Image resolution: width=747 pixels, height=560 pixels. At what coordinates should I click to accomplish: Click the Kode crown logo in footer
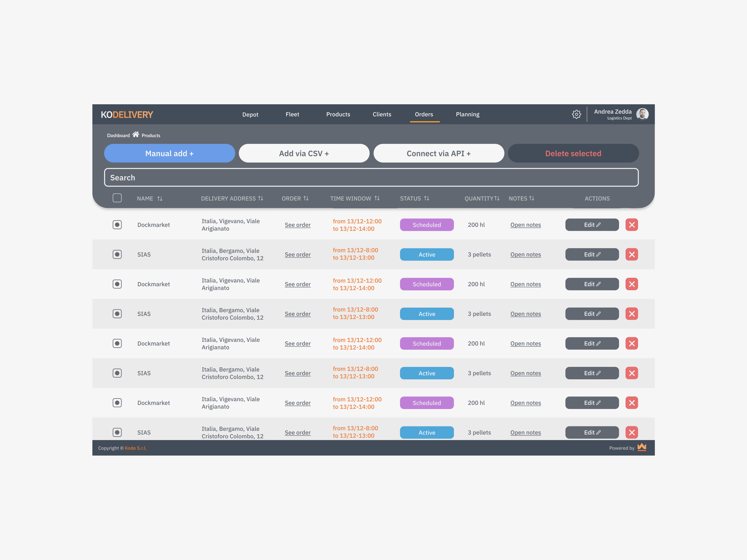click(642, 447)
